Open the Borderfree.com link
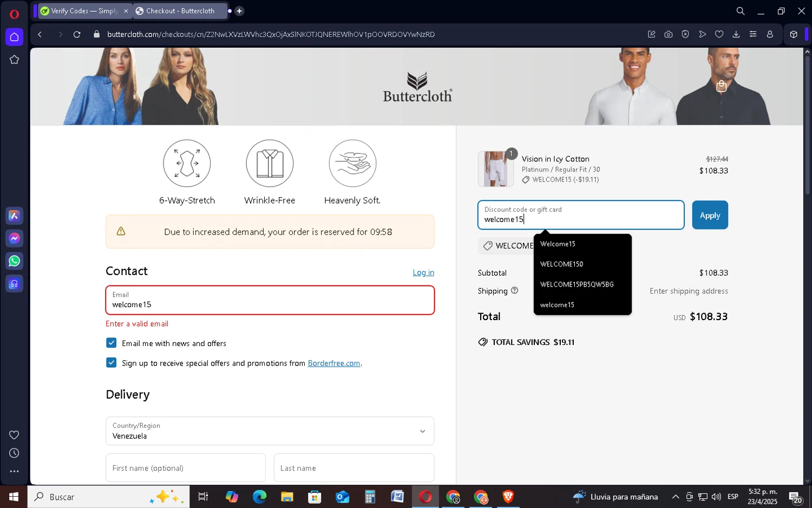Screen dimensions: 812x508 point(333,363)
